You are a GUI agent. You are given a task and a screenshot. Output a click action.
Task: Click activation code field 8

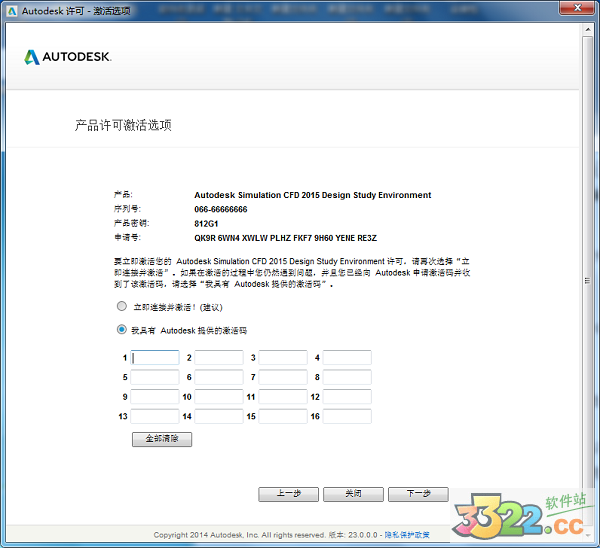coord(347,377)
